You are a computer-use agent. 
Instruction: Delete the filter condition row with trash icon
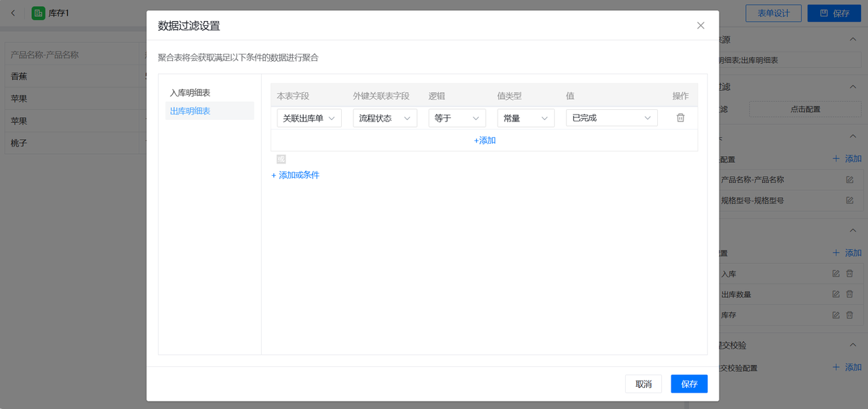click(680, 118)
